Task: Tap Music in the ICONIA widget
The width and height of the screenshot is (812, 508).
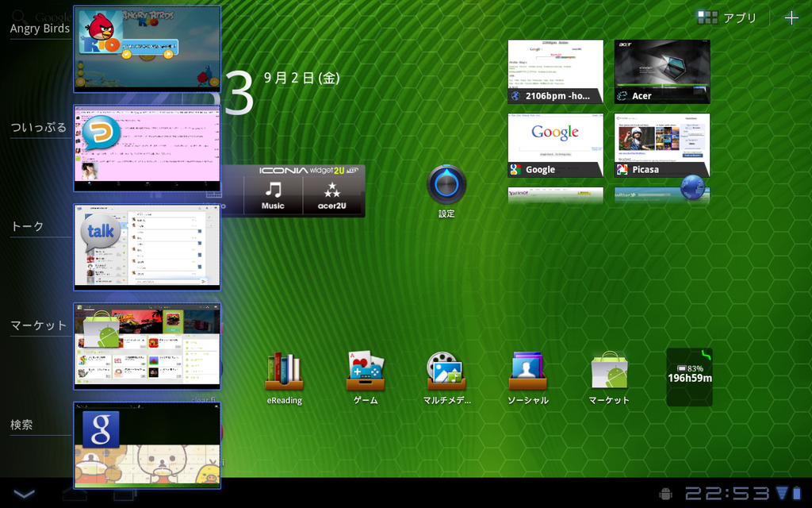Action: [x=273, y=195]
